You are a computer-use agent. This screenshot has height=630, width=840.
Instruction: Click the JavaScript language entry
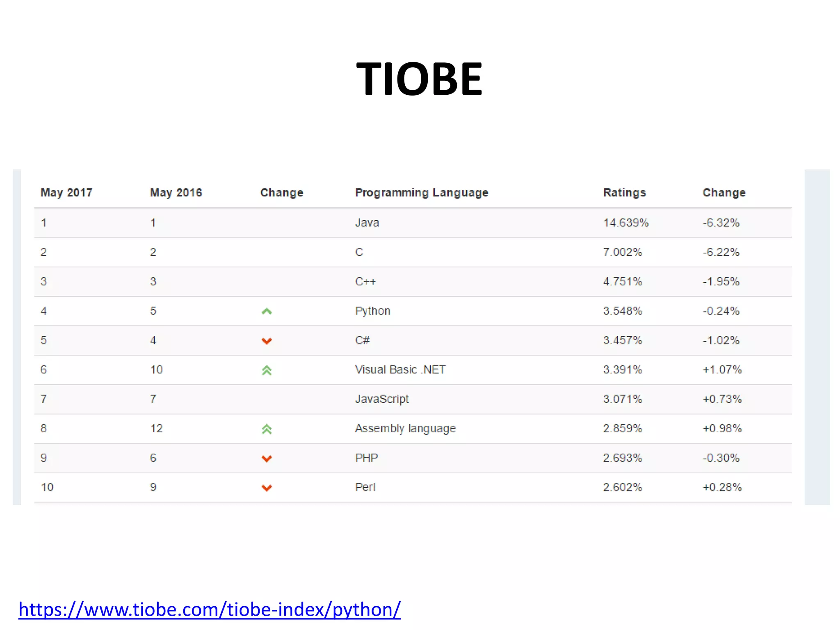click(x=382, y=399)
